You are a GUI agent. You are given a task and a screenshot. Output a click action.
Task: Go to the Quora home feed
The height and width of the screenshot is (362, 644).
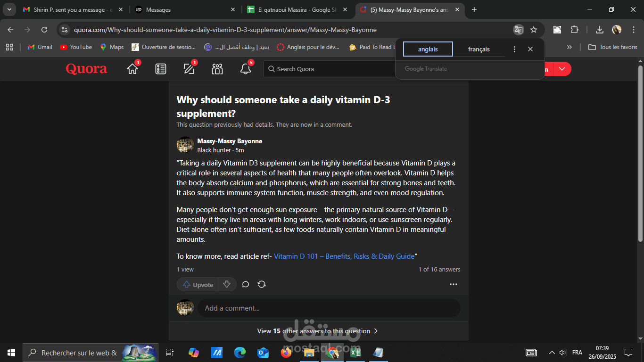(x=132, y=69)
